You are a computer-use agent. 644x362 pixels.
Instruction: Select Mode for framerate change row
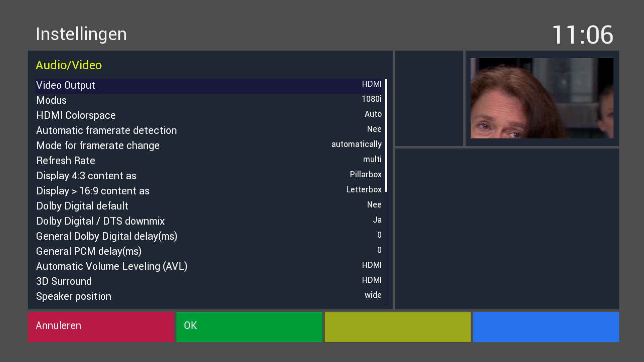(x=208, y=145)
